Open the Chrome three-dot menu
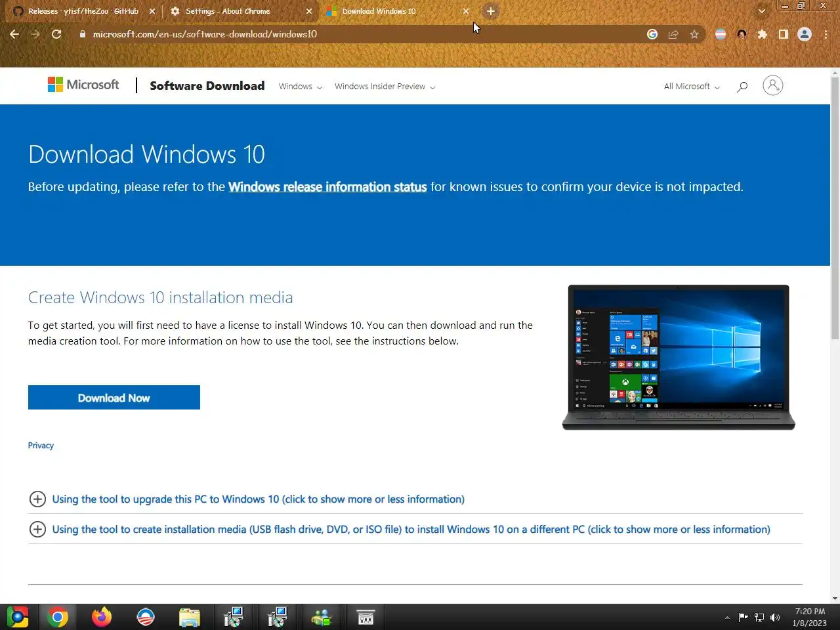Viewport: 840px width, 630px height. coord(826,34)
